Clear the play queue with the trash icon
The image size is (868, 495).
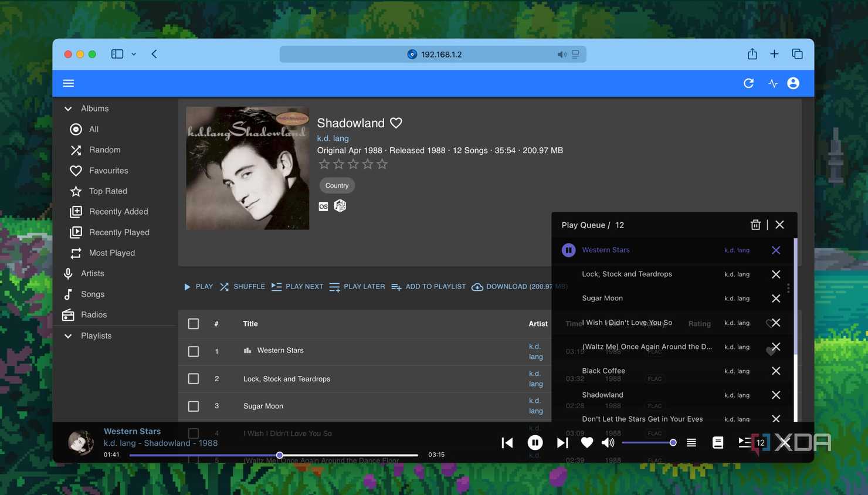pos(755,225)
